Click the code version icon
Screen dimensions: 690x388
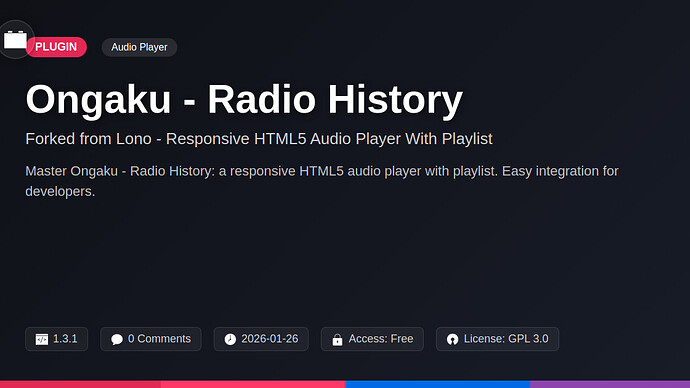42,339
